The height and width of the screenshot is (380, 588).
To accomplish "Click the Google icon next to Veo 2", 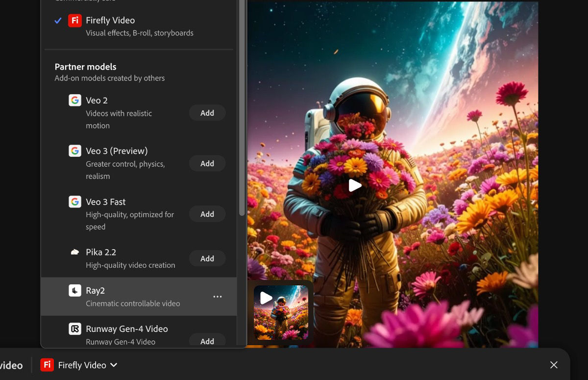I will tap(75, 100).
